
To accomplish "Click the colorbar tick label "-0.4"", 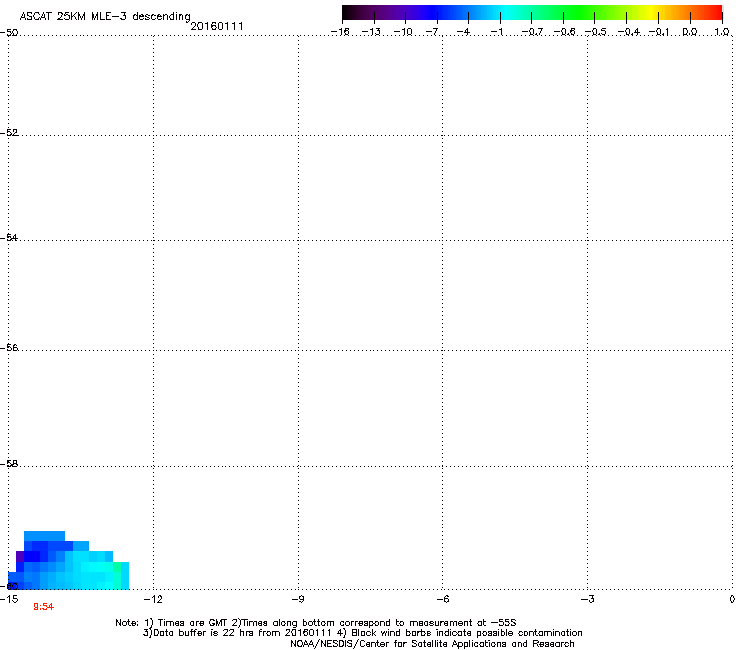I will click(628, 32).
